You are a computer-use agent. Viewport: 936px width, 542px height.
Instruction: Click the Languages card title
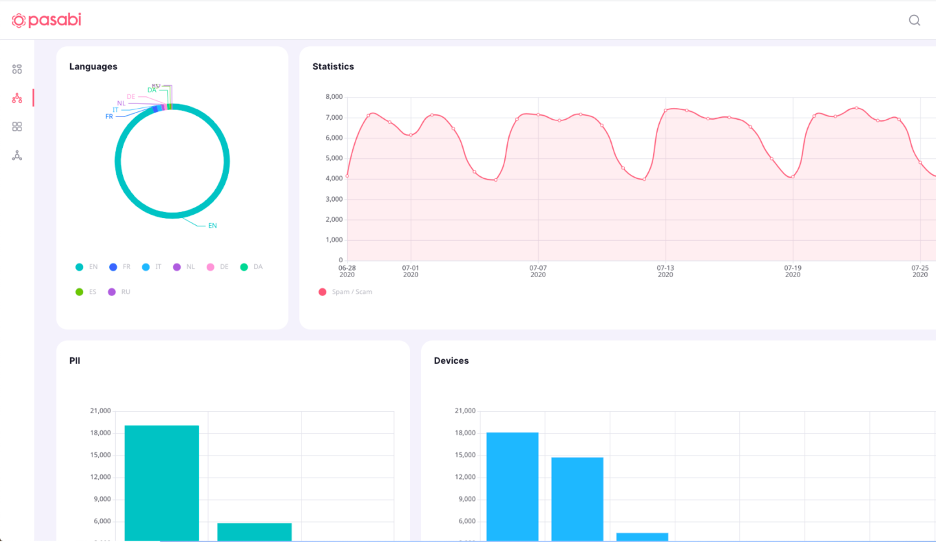coord(93,66)
